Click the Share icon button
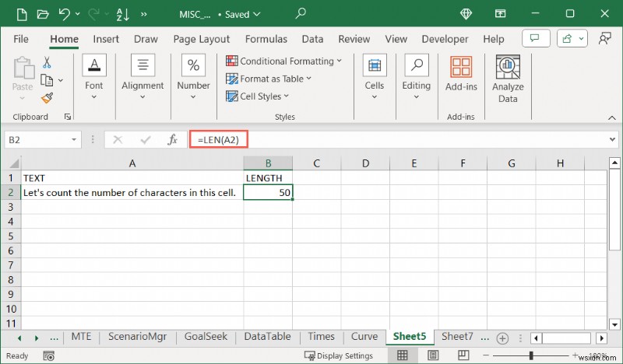Image resolution: width=623 pixels, height=364 pixels. pyautogui.click(x=567, y=39)
